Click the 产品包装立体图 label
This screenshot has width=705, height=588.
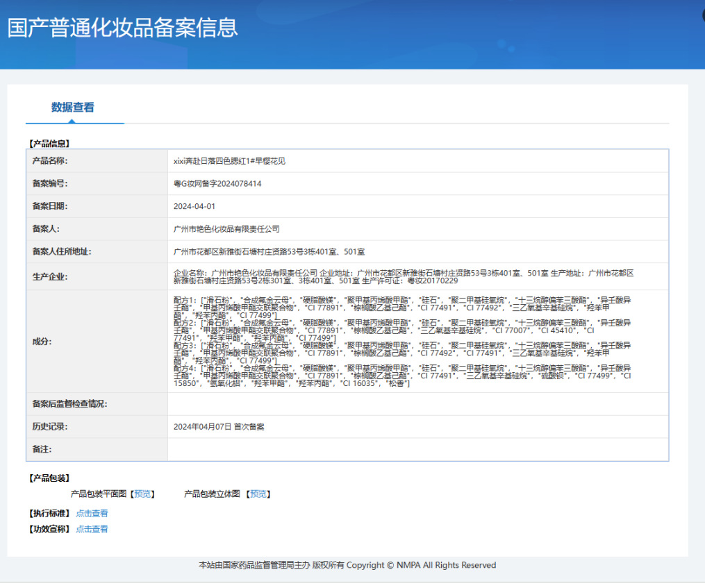click(x=213, y=494)
